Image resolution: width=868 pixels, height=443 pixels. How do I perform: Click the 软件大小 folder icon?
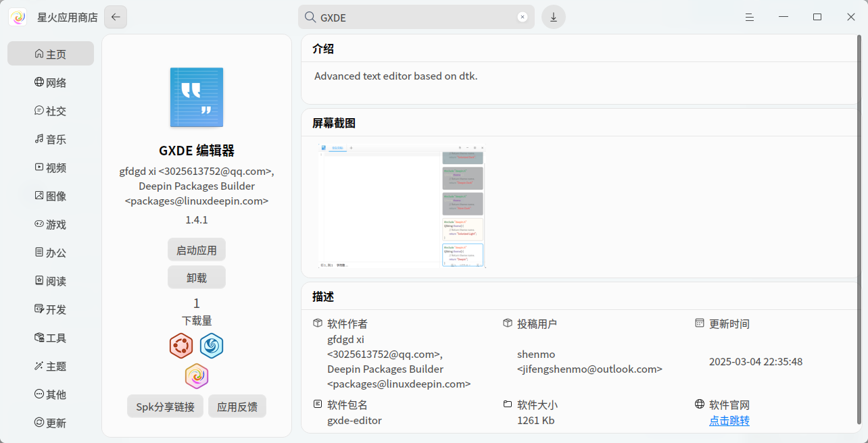(x=508, y=404)
